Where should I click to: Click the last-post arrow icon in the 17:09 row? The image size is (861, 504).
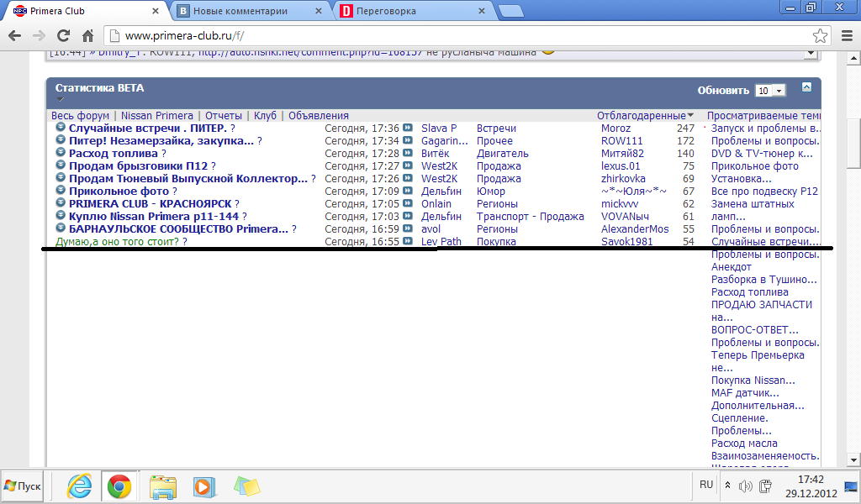(x=408, y=191)
